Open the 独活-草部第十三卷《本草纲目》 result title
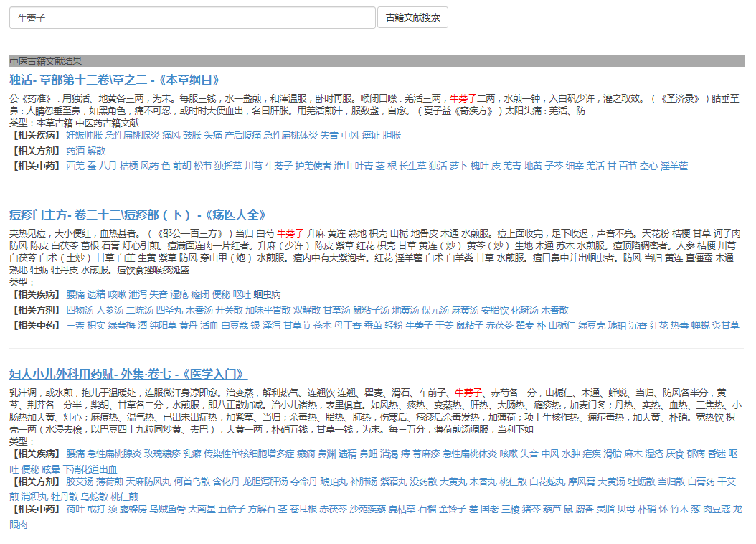The image size is (756, 544). [x=116, y=80]
